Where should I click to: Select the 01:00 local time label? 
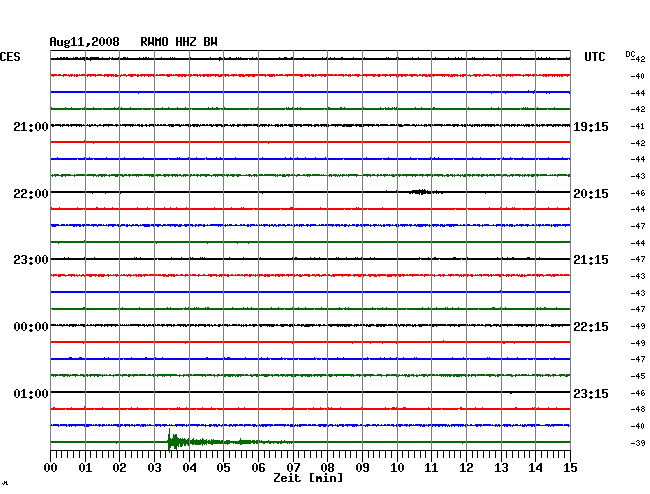(x=31, y=393)
